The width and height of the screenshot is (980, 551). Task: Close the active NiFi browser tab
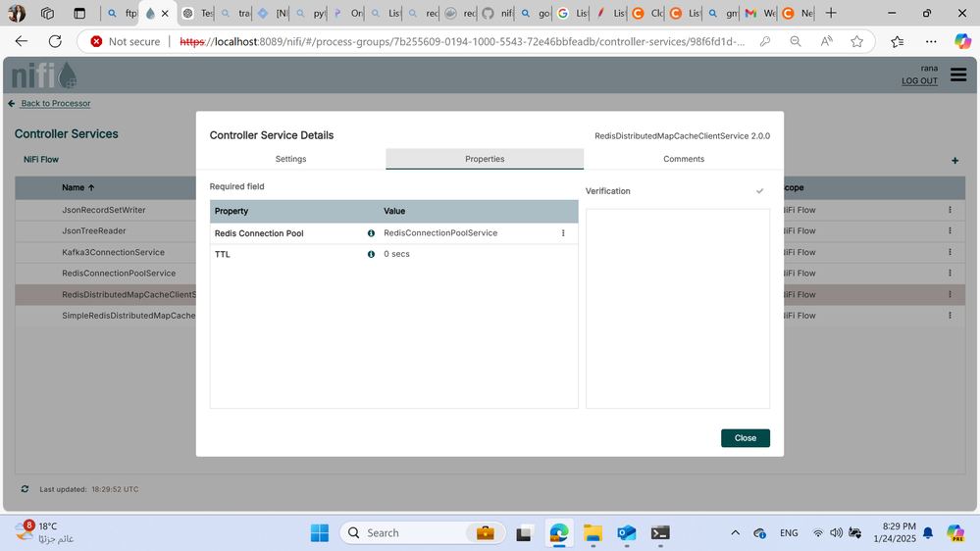[165, 13]
